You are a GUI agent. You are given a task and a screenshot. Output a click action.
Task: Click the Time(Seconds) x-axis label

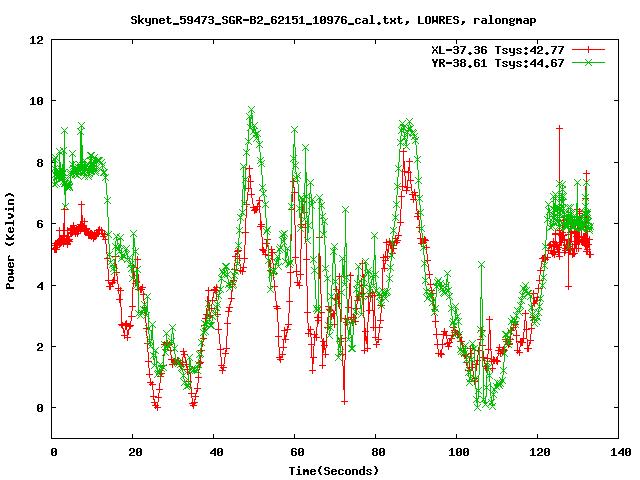334,471
